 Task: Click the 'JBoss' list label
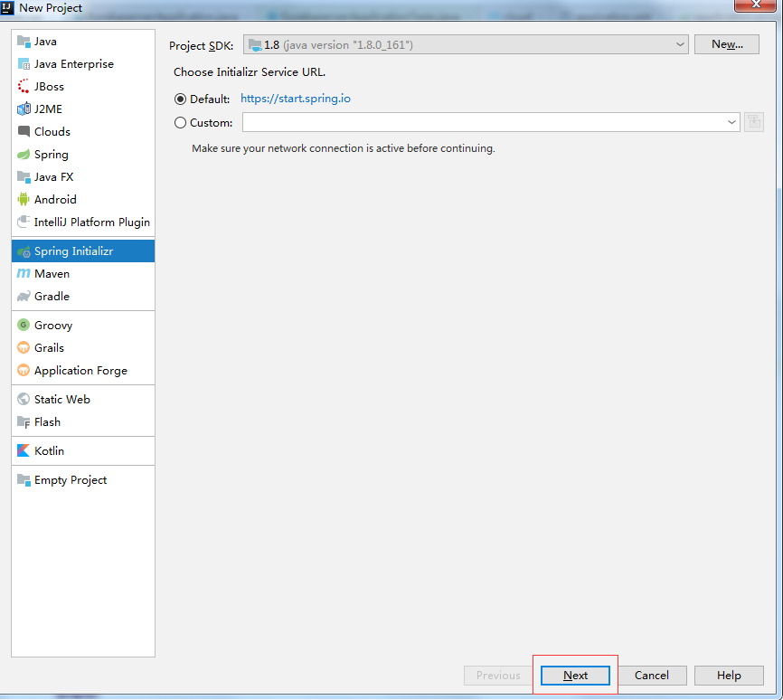(x=49, y=87)
